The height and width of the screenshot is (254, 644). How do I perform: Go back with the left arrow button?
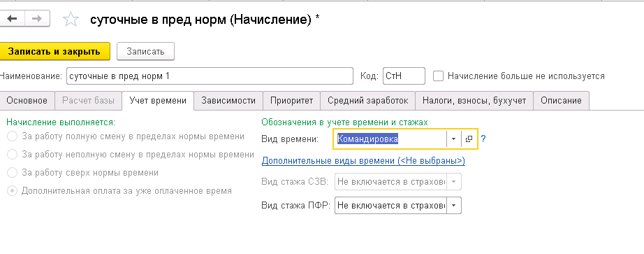12,19
